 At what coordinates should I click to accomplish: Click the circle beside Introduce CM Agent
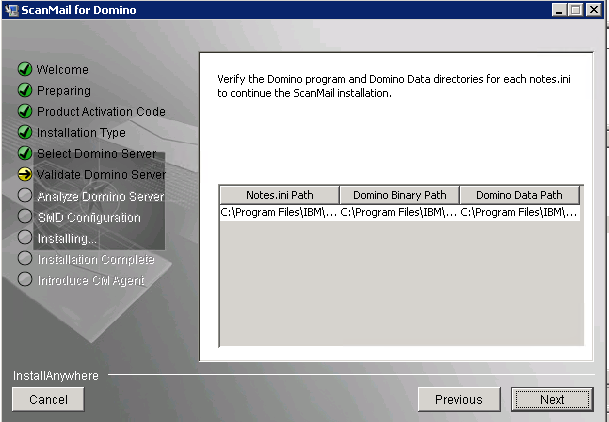point(25,280)
